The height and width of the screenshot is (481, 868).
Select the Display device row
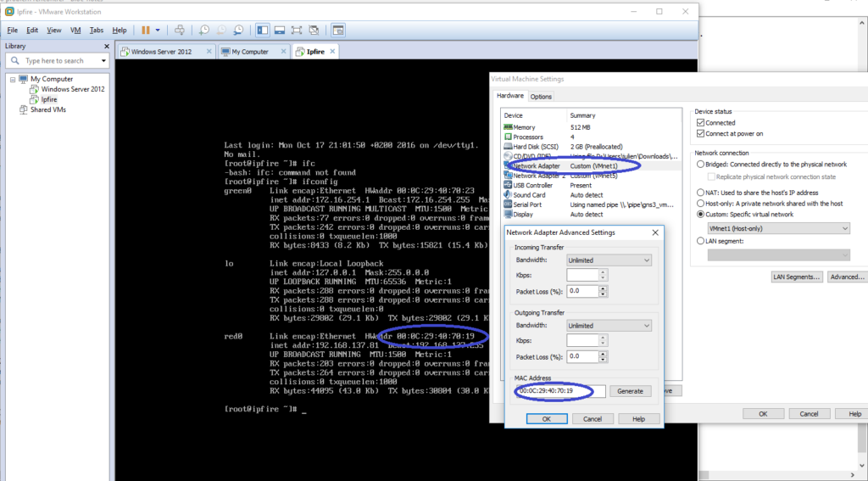591,214
